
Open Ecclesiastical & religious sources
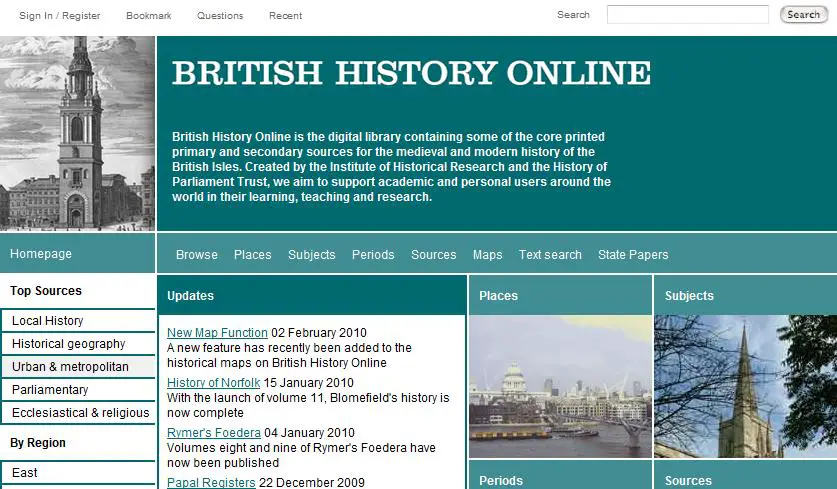click(80, 413)
